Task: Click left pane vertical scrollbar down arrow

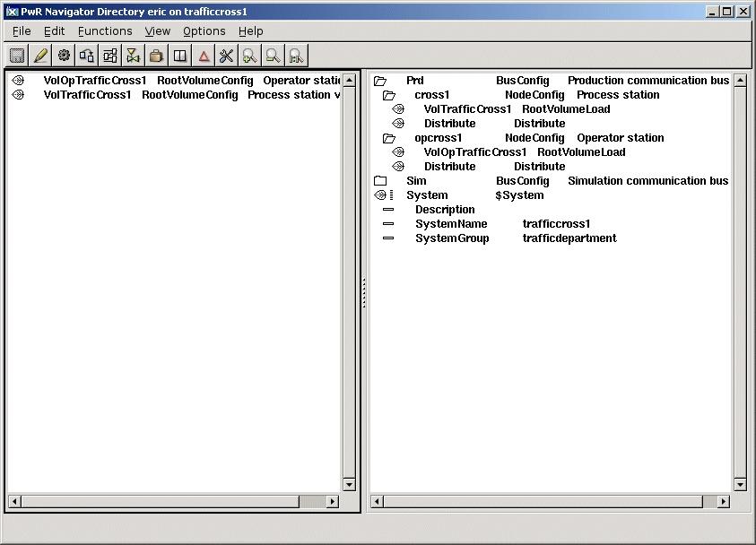Action: (x=349, y=484)
